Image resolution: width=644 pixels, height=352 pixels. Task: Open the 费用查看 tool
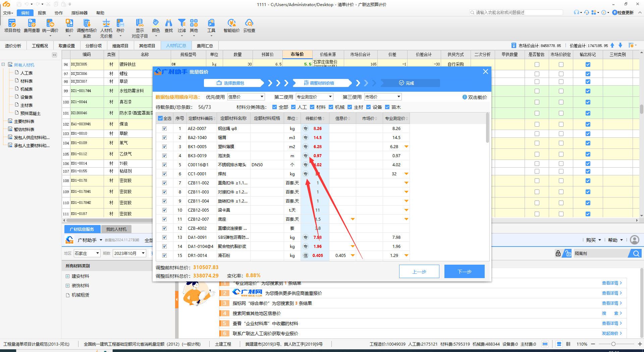pyautogui.click(x=32, y=26)
